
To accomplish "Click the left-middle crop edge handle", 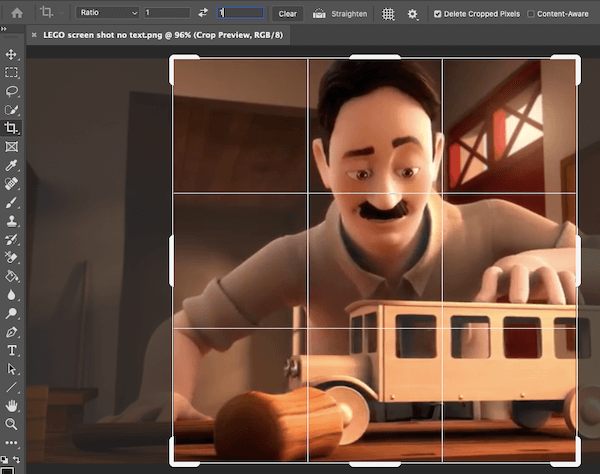I will point(171,261).
